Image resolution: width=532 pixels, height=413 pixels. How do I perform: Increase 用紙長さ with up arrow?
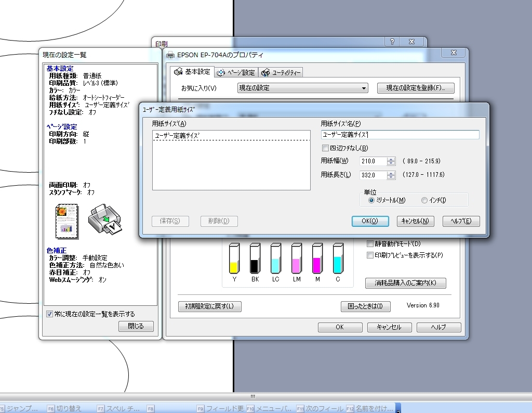click(x=391, y=173)
